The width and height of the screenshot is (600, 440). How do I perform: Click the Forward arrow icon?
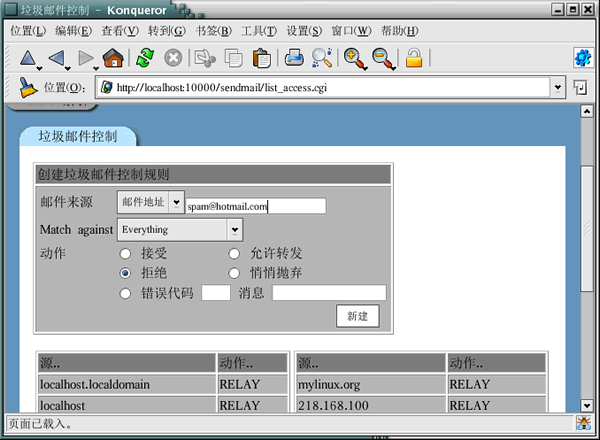click(85, 58)
